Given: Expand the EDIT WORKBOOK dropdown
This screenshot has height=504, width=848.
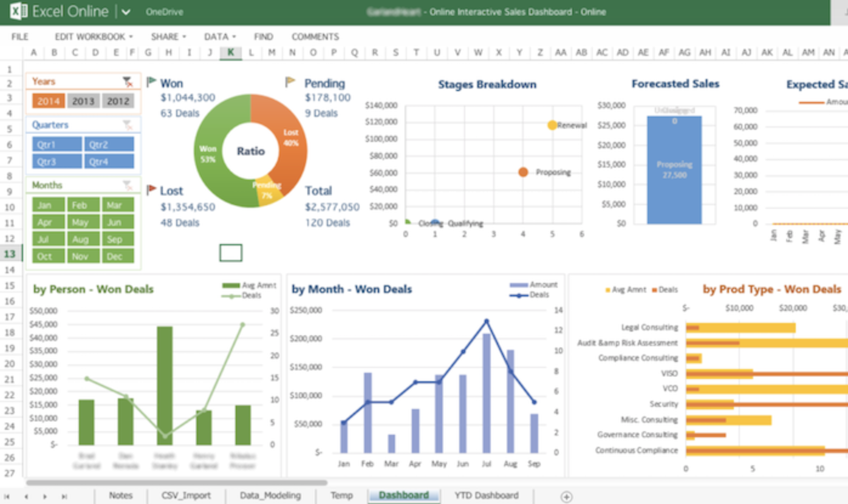Looking at the screenshot, I should [x=94, y=36].
